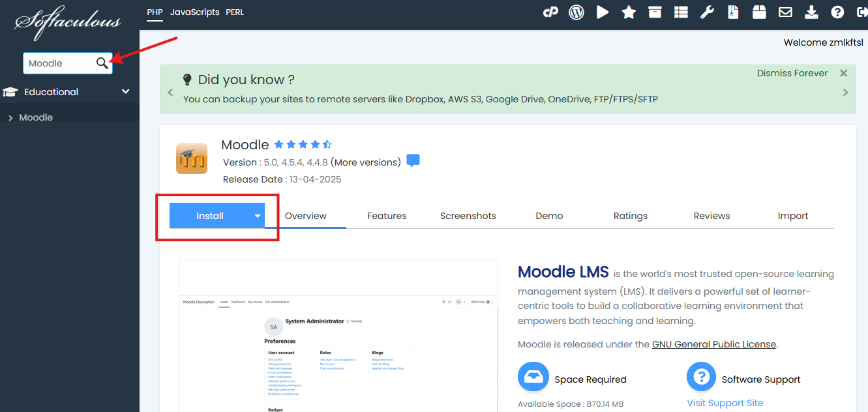The height and width of the screenshot is (412, 868).
Task: Switch to the Features tab
Action: [387, 216]
